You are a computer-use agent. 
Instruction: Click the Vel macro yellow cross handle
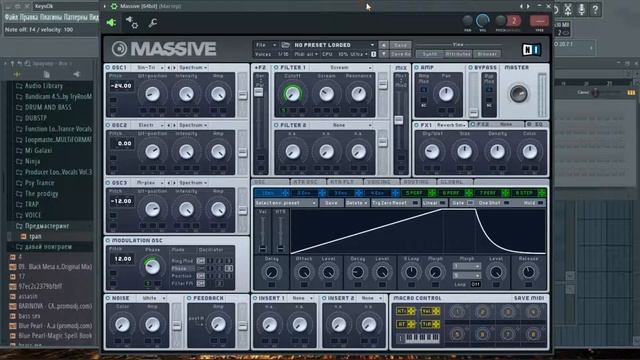click(436, 311)
